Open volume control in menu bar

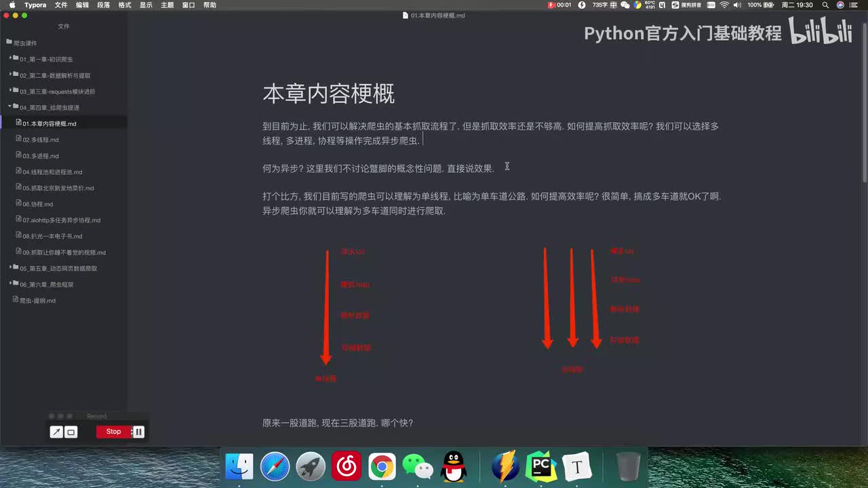738,5
